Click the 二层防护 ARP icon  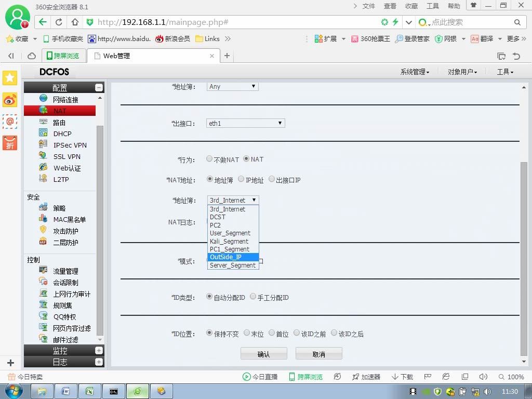(x=43, y=241)
